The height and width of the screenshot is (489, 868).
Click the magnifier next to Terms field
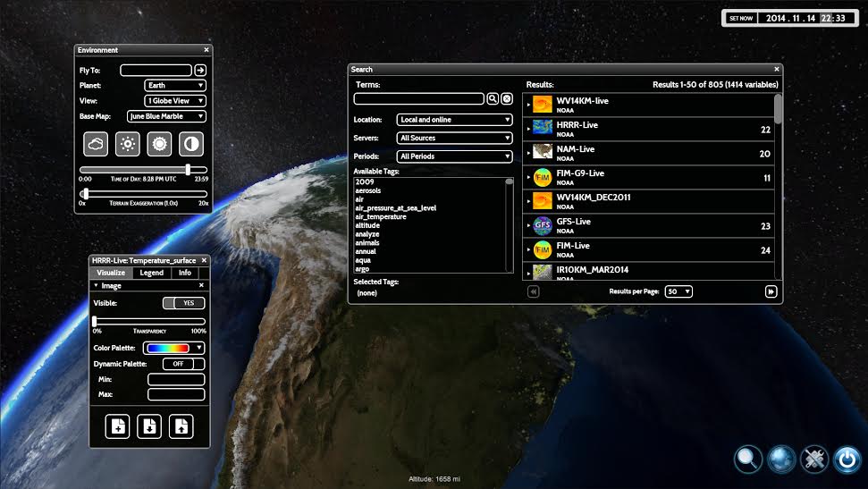(x=493, y=99)
